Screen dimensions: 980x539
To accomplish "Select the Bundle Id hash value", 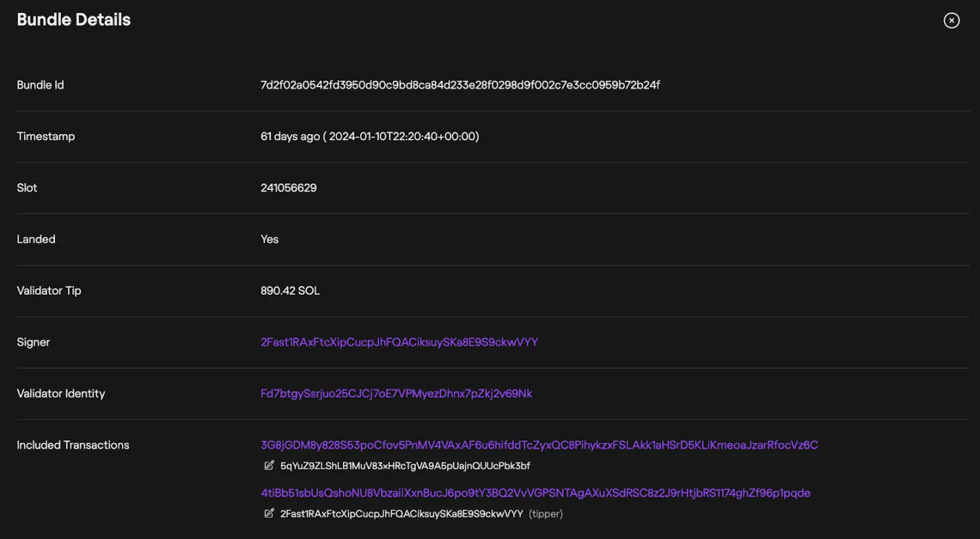I will click(x=460, y=84).
